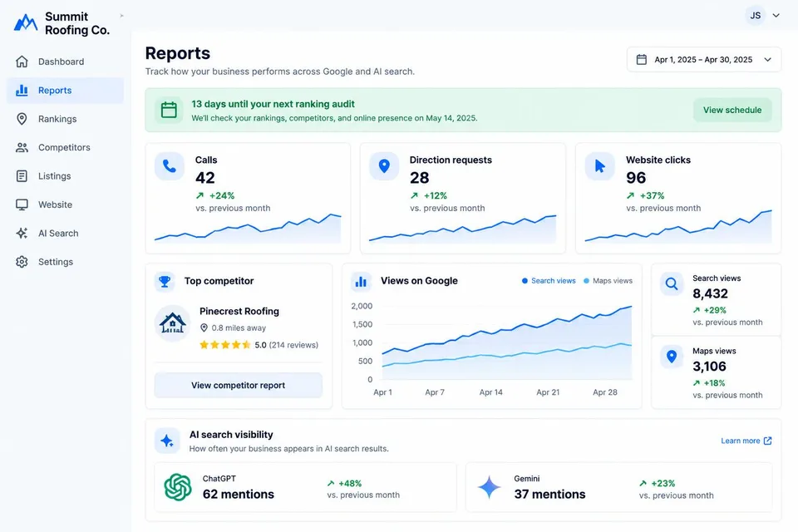Click the cursor icon on Website clicks card
This screenshot has width=798, height=532.
[x=600, y=166]
